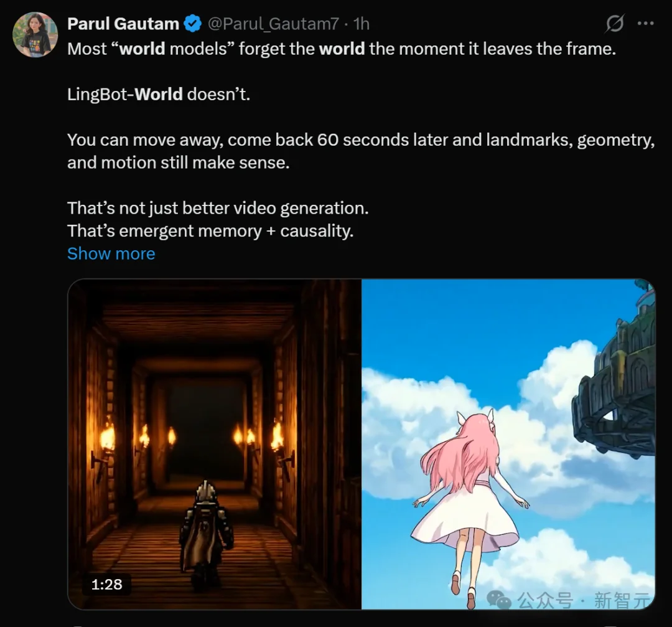Viewport: 672px width, 627px height.
Task: Click the WeChat logo watermark icon
Action: coord(499,600)
